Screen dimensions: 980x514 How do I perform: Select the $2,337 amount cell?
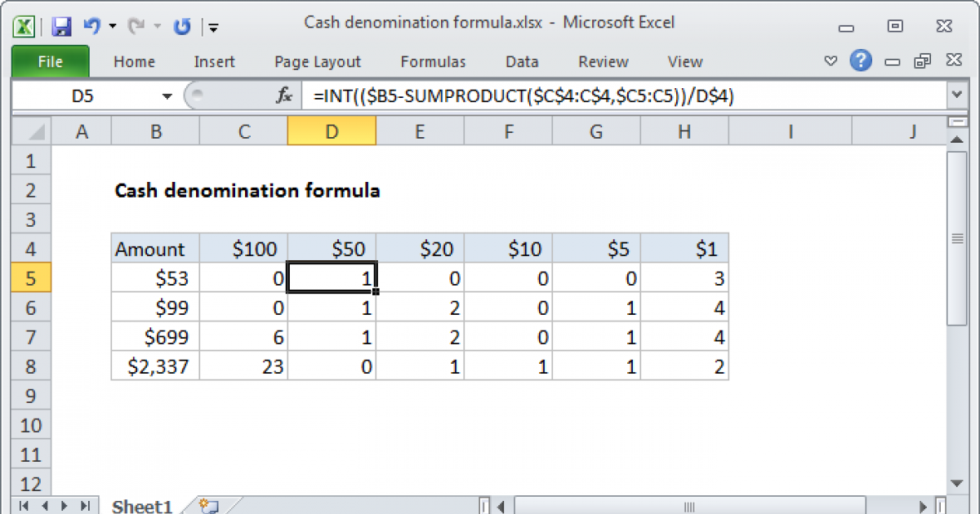(155, 367)
